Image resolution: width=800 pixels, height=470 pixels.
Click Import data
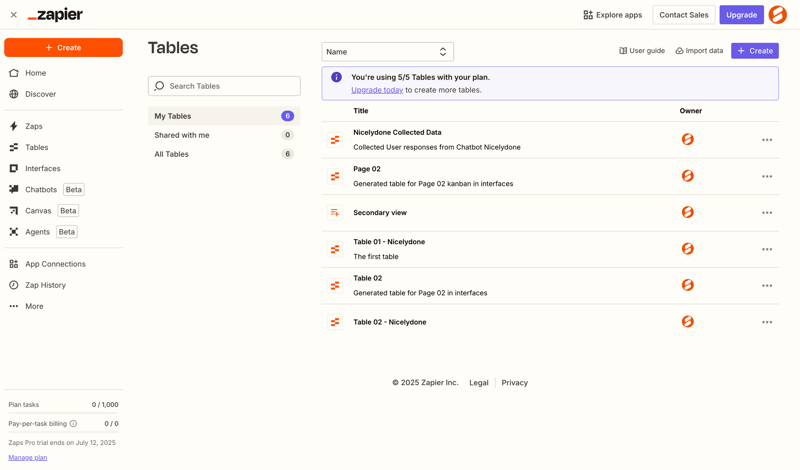point(699,51)
